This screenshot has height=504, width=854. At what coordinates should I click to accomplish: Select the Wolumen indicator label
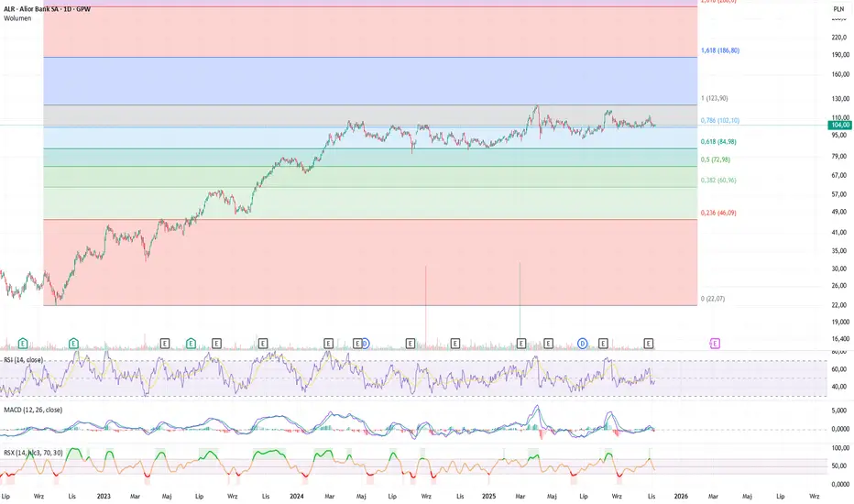(x=17, y=18)
